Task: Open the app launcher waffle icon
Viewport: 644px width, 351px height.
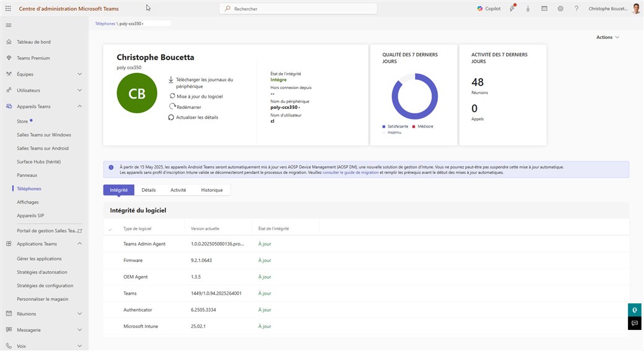Action: click(x=8, y=9)
